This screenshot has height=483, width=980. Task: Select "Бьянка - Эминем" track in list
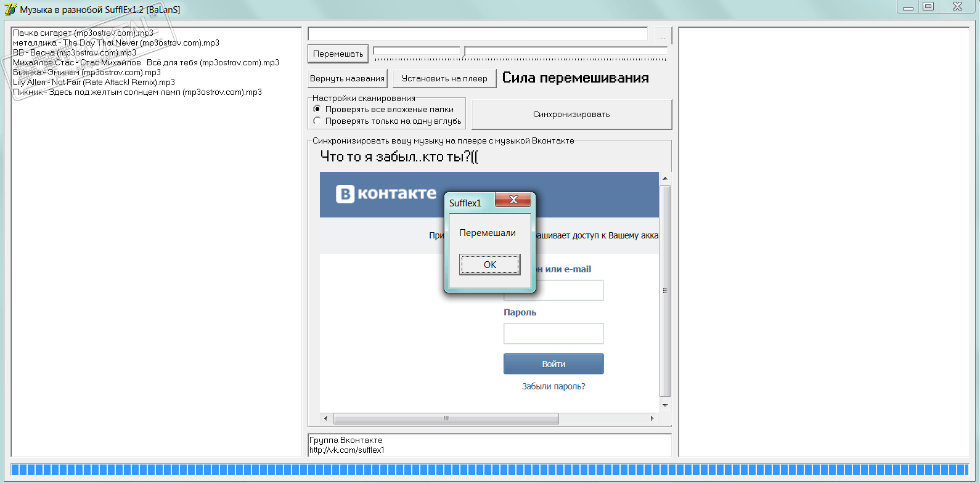click(x=87, y=72)
